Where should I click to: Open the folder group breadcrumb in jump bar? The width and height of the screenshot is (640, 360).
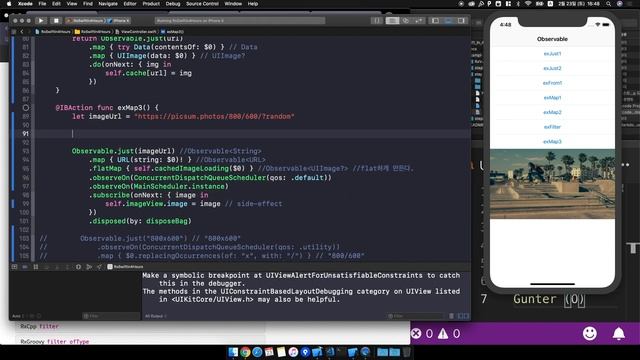tap(93, 31)
